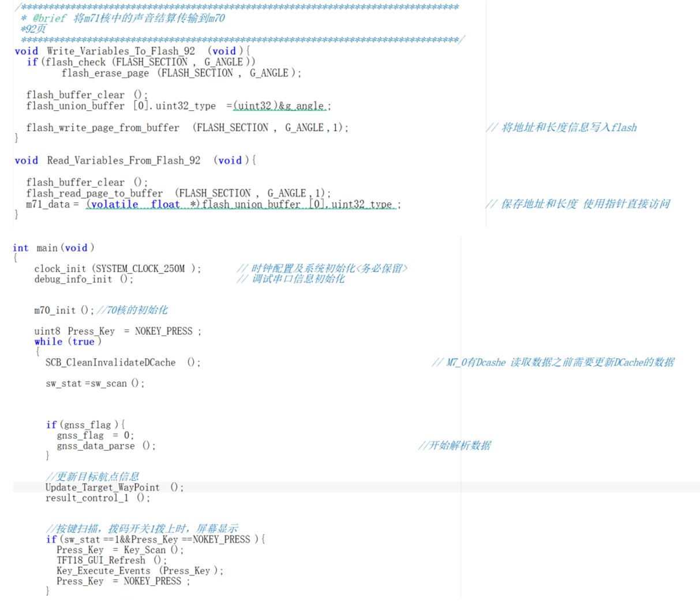Click the Key_Execute_Events function call

(103, 571)
